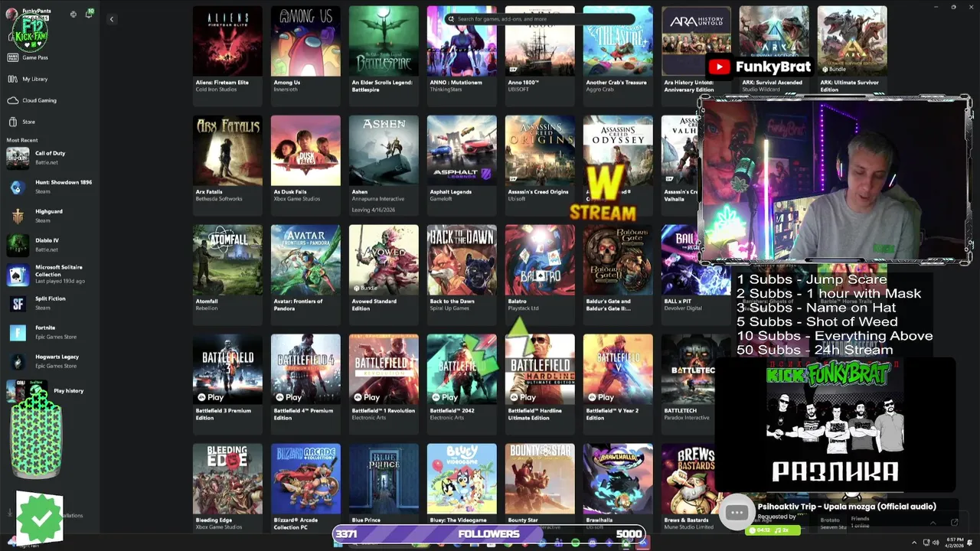Expand the Friends panel chevron
The height and width of the screenshot is (551, 980).
tap(933, 523)
